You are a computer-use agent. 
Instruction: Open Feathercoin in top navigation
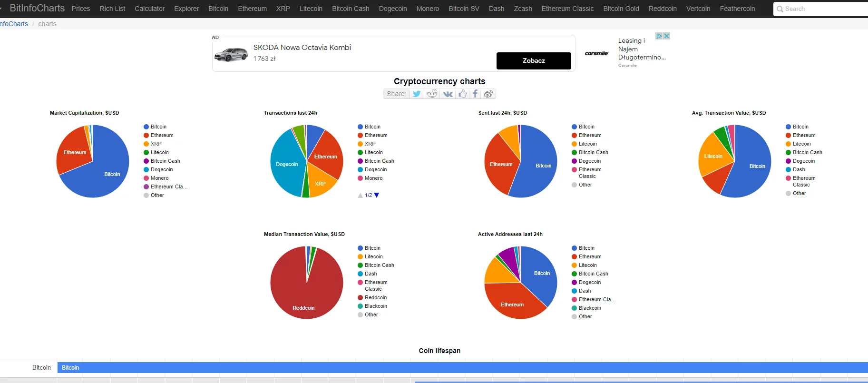[737, 9]
